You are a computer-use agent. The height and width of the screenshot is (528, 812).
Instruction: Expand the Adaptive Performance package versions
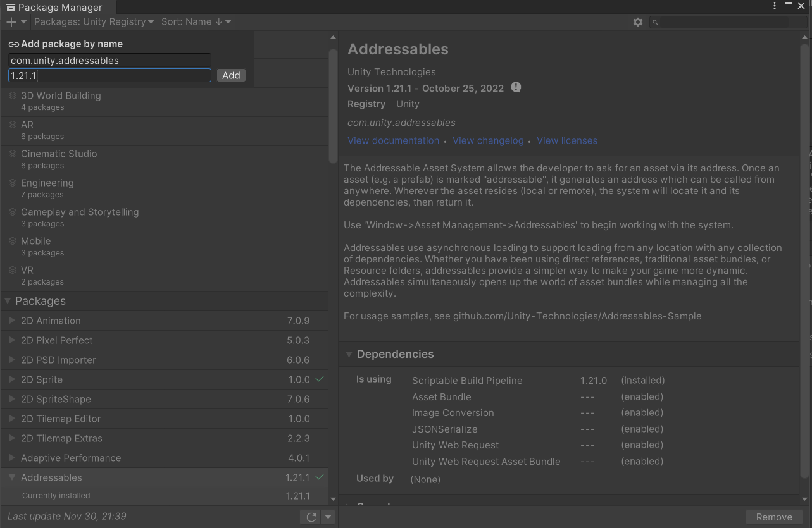pos(12,458)
